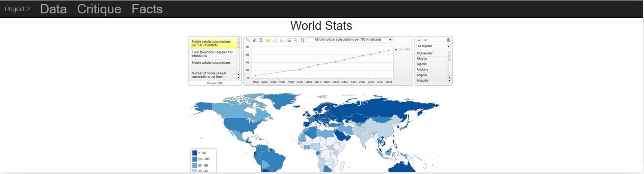Click Source: ITU label
This screenshot has height=174, width=644.
tap(214, 83)
